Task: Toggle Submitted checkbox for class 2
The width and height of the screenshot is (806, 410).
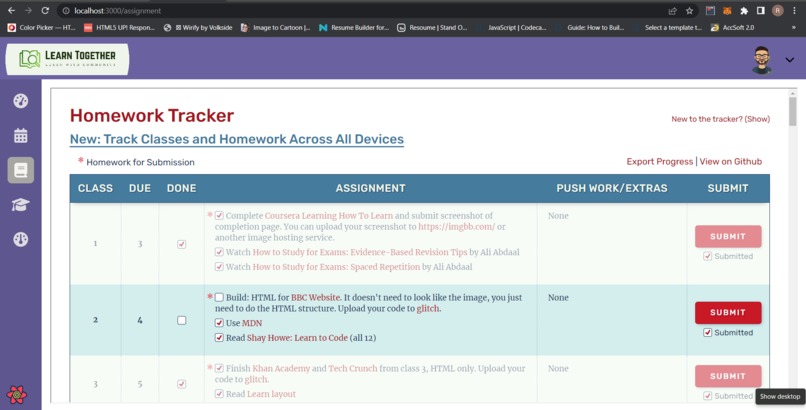Action: (x=707, y=332)
